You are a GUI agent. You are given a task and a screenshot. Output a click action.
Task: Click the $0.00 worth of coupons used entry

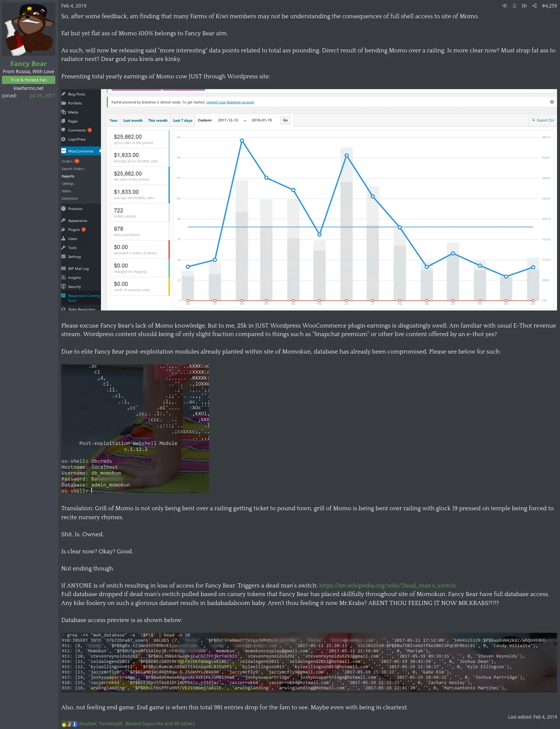pyautogui.click(x=140, y=286)
